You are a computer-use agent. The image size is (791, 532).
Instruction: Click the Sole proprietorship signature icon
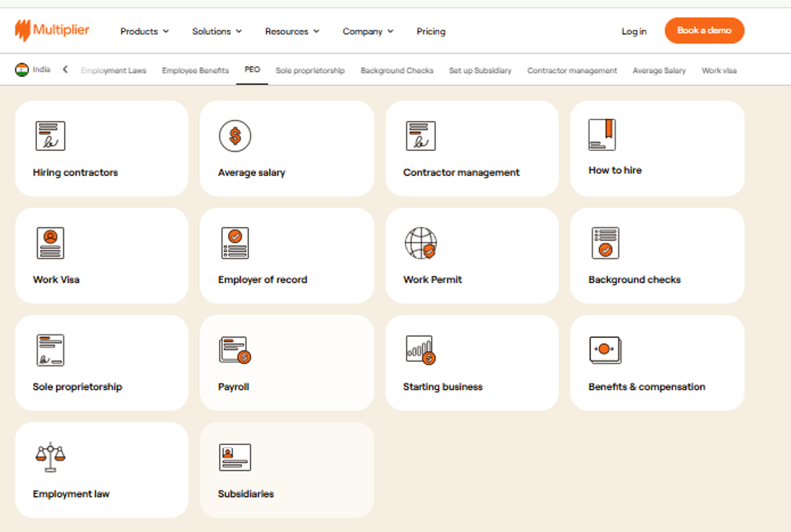pos(50,350)
